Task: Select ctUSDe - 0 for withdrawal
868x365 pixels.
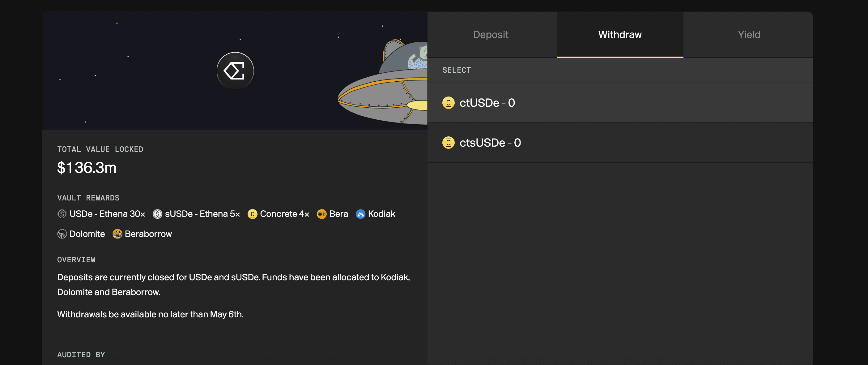Action: coord(620,103)
